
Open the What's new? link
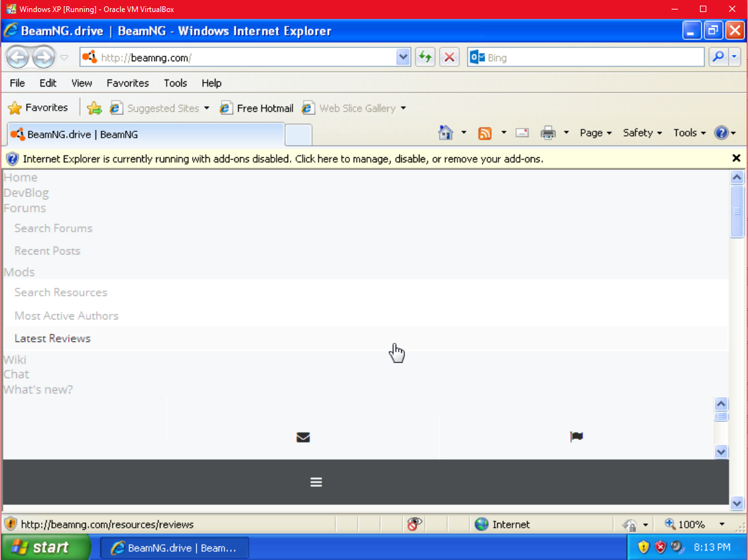38,390
